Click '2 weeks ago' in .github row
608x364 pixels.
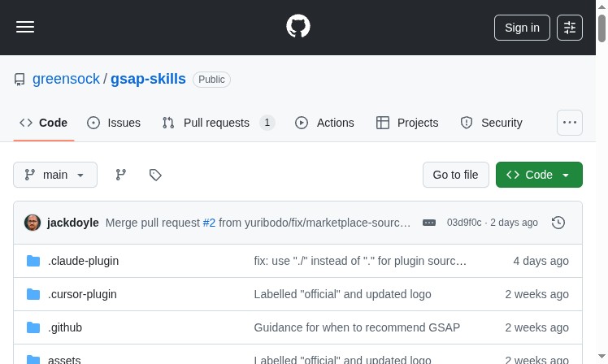[x=536, y=327]
